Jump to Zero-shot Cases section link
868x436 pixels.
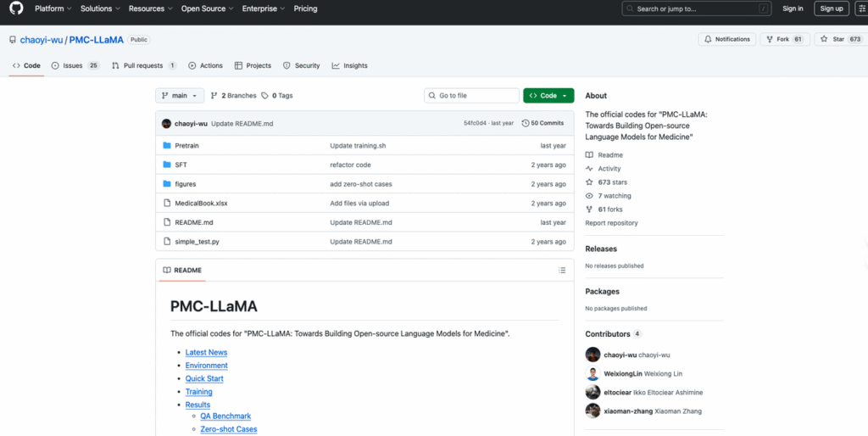(229, 429)
